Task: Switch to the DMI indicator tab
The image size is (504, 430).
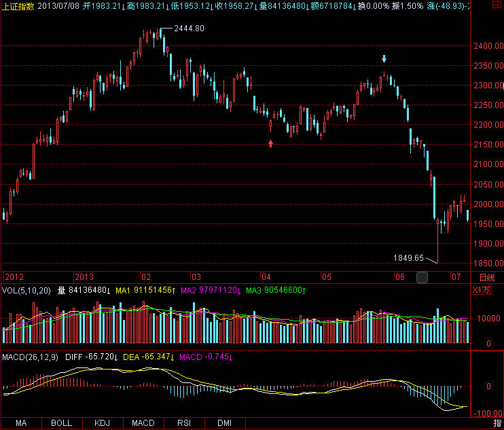Action: [x=225, y=423]
